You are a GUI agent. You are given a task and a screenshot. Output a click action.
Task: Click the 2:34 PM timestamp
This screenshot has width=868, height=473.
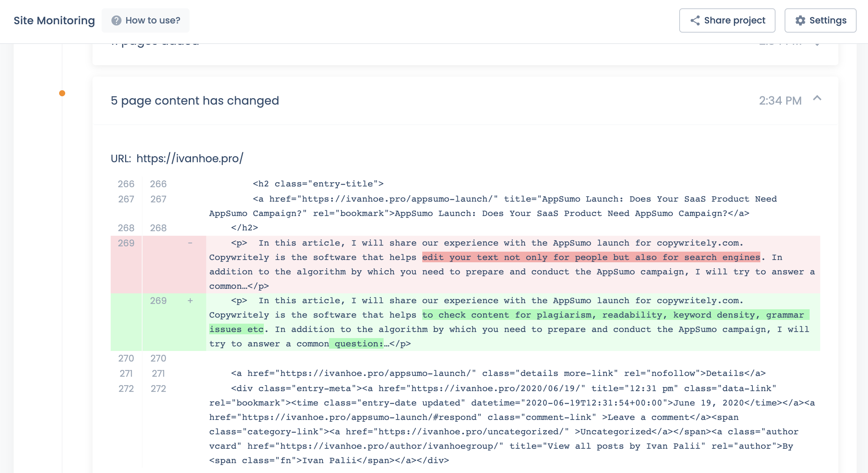point(780,100)
